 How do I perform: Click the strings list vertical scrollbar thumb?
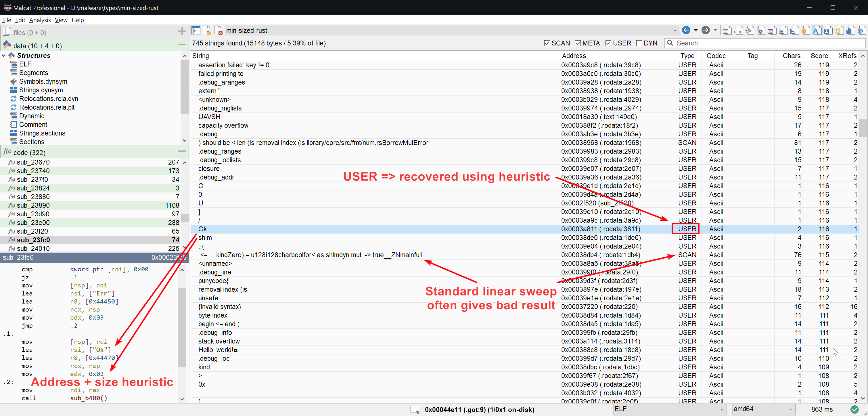click(x=863, y=128)
